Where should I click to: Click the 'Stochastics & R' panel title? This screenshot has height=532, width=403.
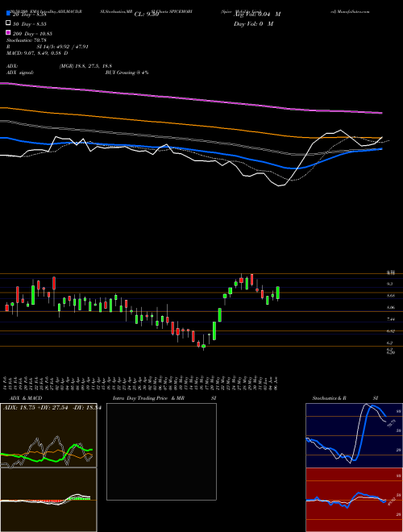tap(329, 398)
